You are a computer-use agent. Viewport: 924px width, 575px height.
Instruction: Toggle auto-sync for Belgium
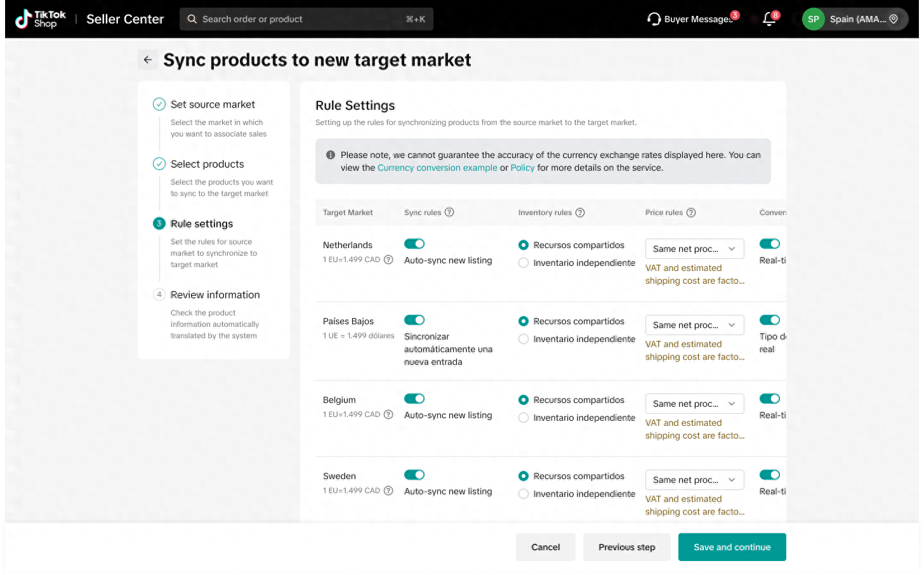[x=414, y=399]
